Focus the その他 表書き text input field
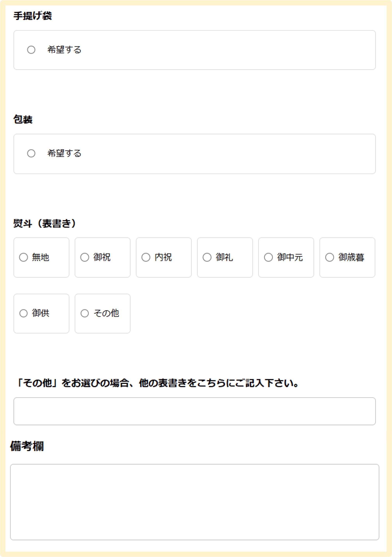 (x=194, y=411)
